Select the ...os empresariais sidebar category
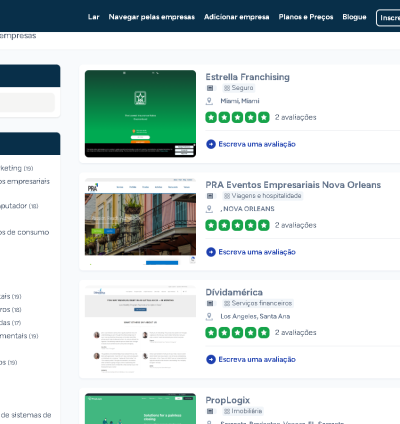400x424 pixels. [x=25, y=181]
